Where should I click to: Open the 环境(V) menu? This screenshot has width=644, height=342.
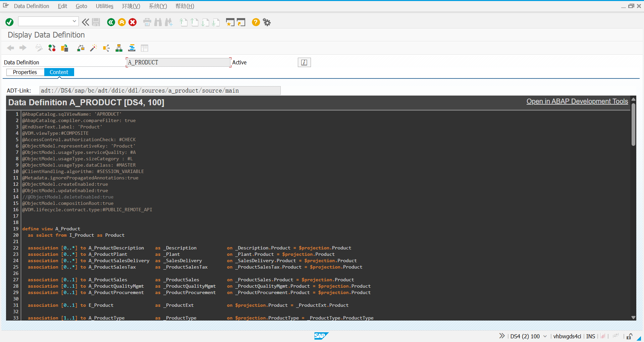click(x=131, y=6)
